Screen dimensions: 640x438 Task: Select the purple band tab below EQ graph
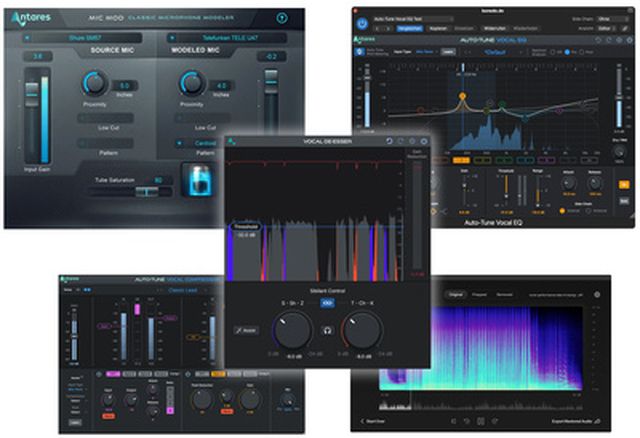click(x=547, y=160)
